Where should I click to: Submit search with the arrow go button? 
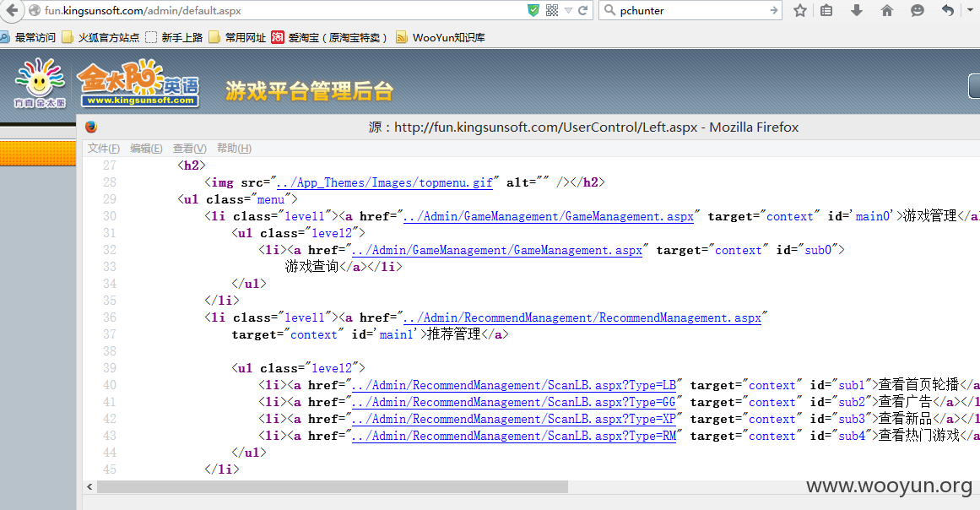tap(774, 10)
